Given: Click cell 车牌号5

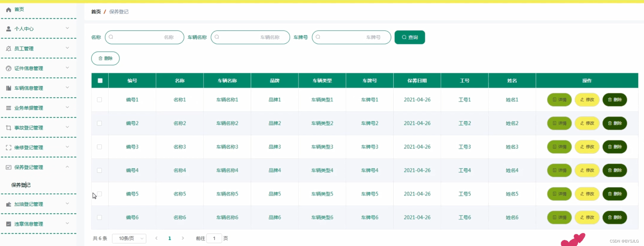Looking at the screenshot, I should point(370,194).
